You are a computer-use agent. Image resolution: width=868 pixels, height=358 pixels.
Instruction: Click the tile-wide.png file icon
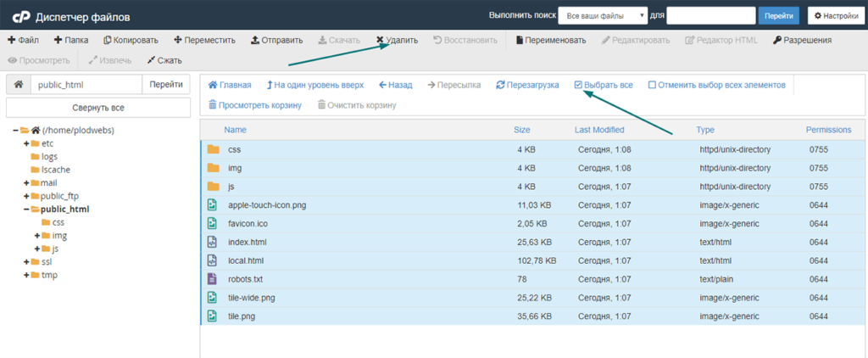(x=211, y=298)
